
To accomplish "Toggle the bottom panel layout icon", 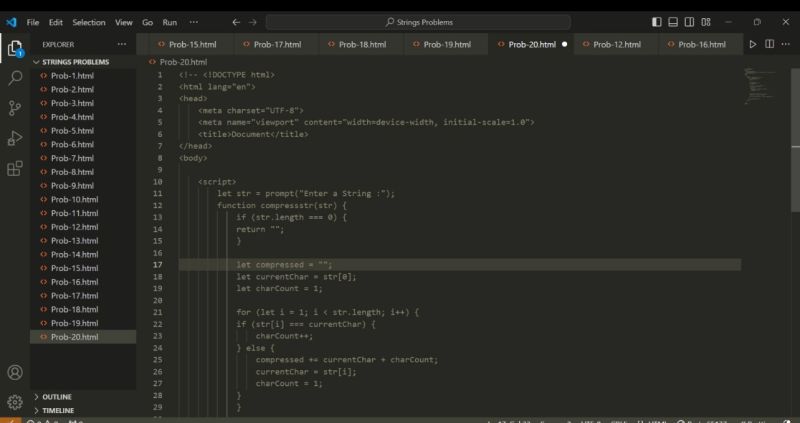I will coord(673,22).
